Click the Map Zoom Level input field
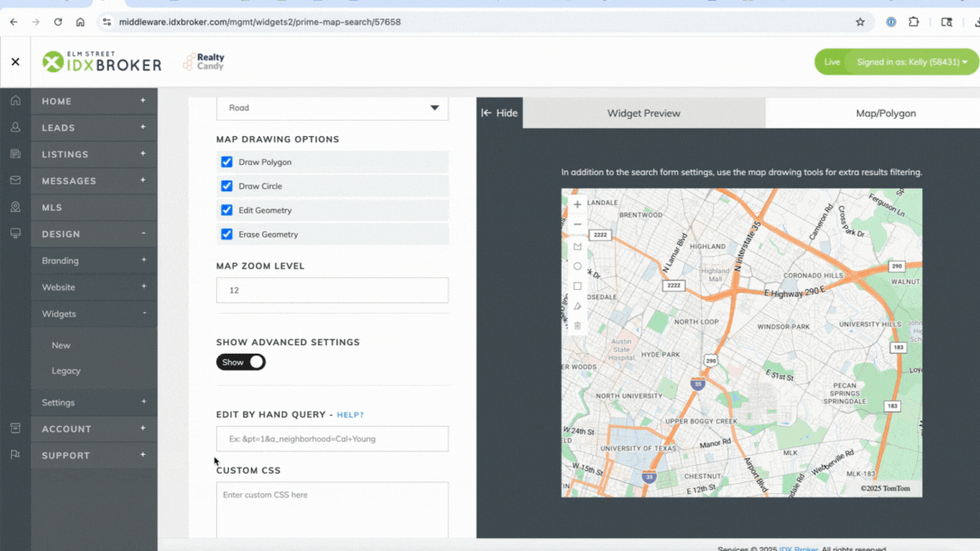The width and height of the screenshot is (980, 551). point(333,291)
